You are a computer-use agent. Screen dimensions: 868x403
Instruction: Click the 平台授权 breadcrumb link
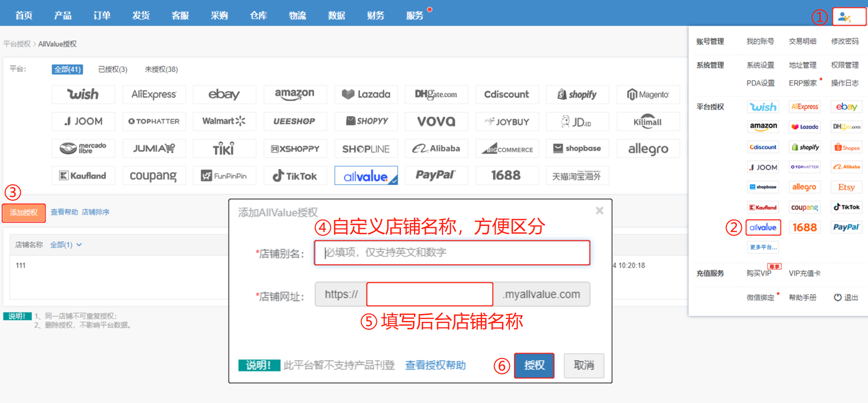pos(17,44)
